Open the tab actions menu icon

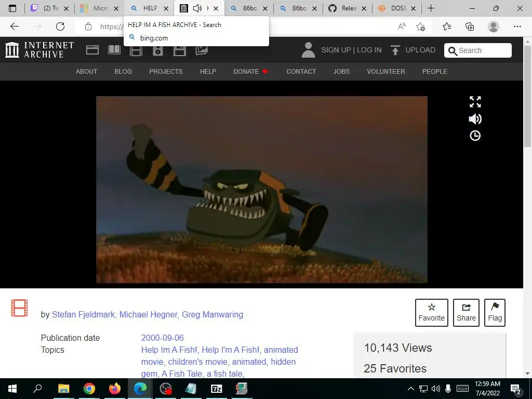tap(12, 8)
